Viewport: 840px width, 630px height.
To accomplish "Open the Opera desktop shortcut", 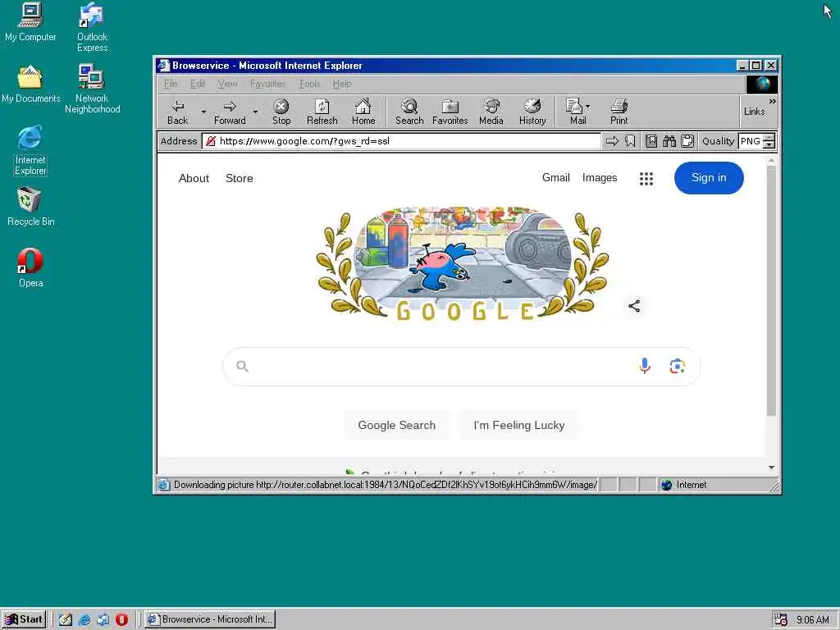I will (30, 267).
